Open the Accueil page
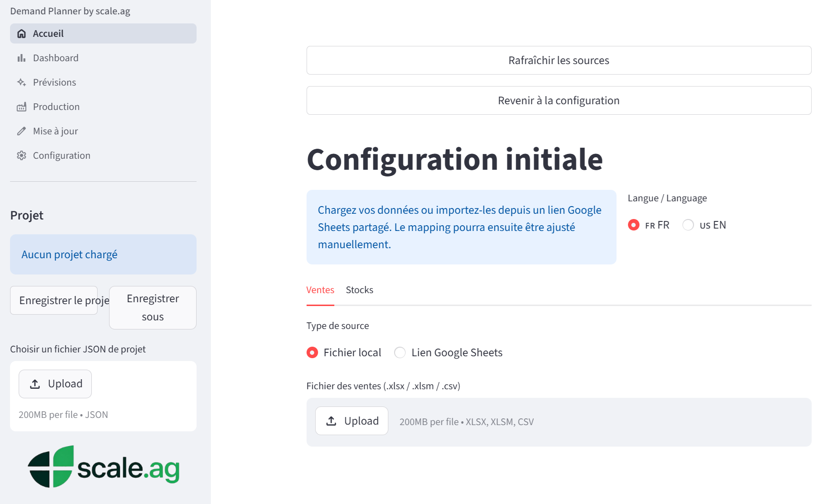The image size is (836, 504). click(x=103, y=33)
